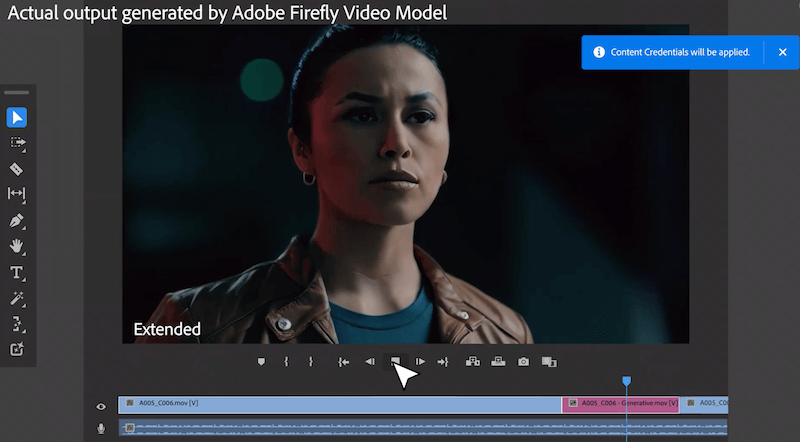This screenshot has height=442, width=800.
Task: Click the "Content Credentials will be applied." text
Action: click(680, 52)
